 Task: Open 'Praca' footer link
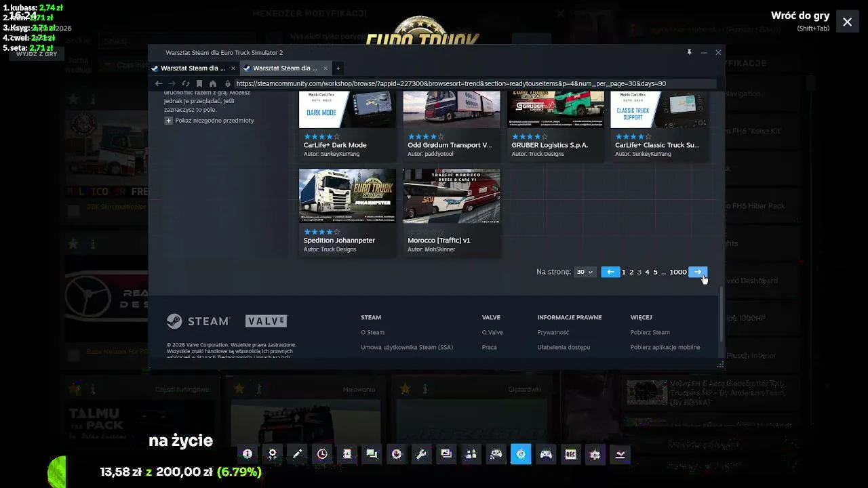tap(490, 347)
